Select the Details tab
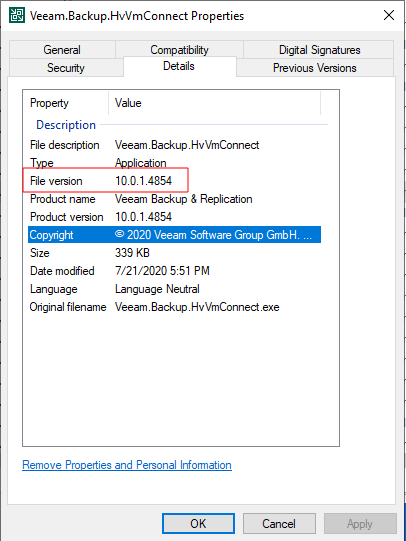This screenshot has width=406, height=541. click(179, 66)
